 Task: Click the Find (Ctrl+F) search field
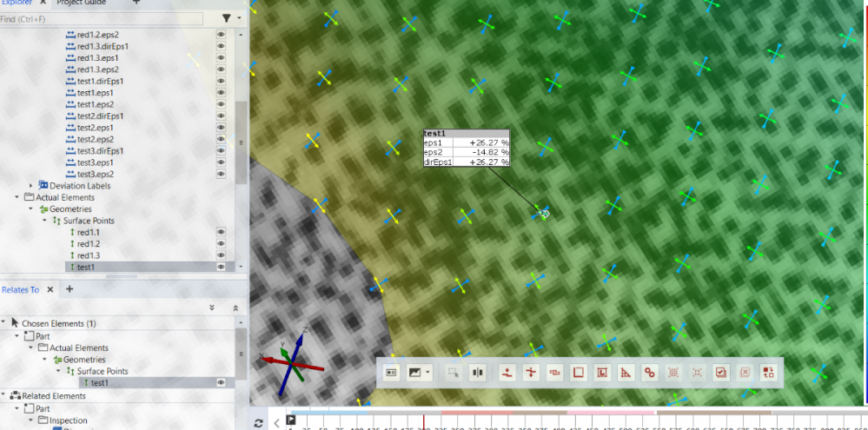point(102,19)
